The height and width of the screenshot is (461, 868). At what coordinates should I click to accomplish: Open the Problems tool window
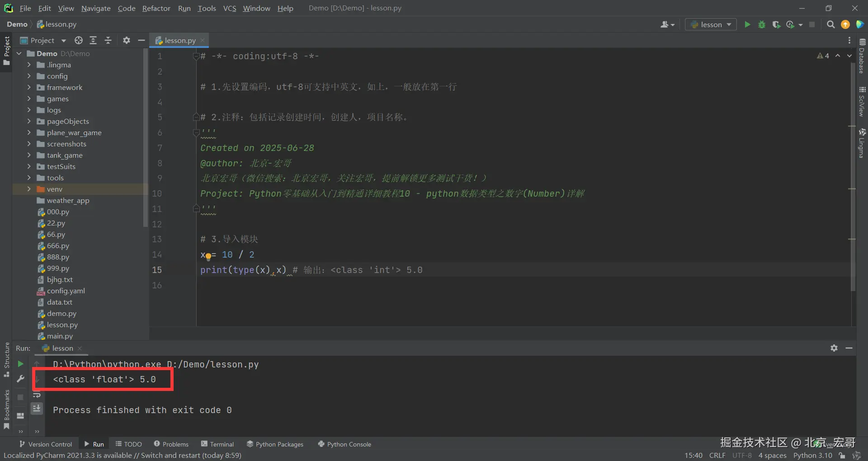coord(171,444)
